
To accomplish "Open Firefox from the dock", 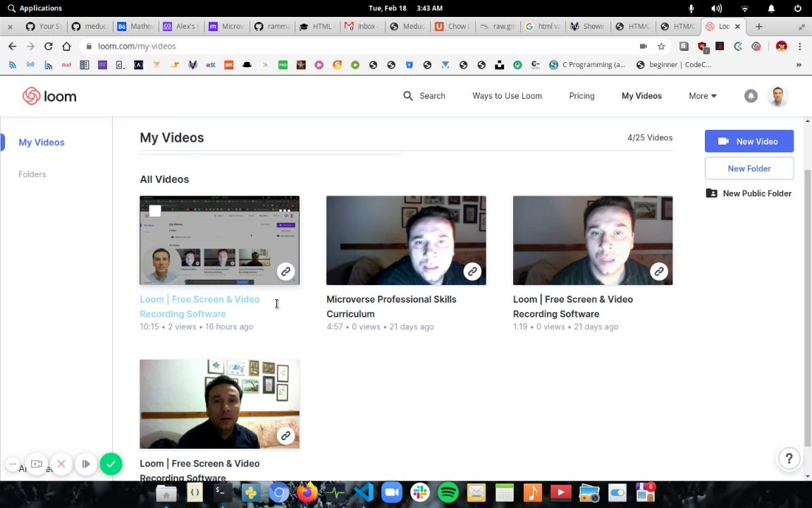I will [x=307, y=492].
